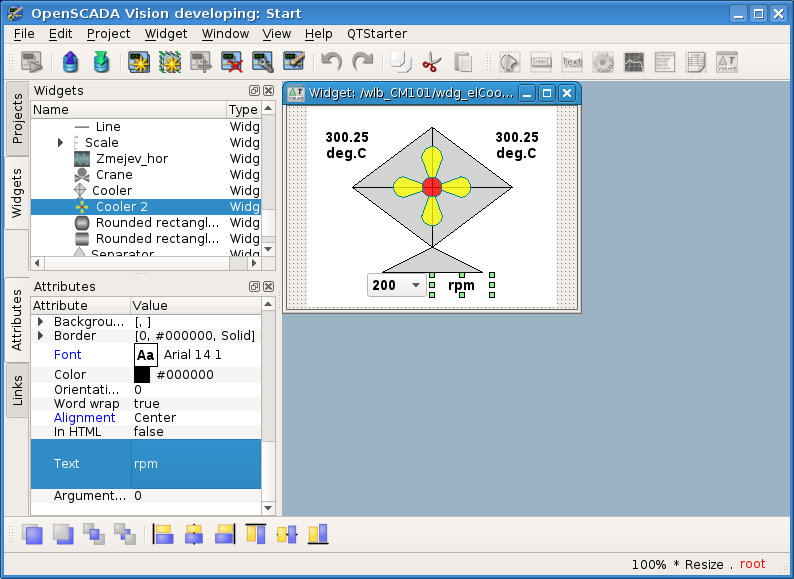Click the scissors Cut icon
This screenshot has height=579, width=794.
431,62
